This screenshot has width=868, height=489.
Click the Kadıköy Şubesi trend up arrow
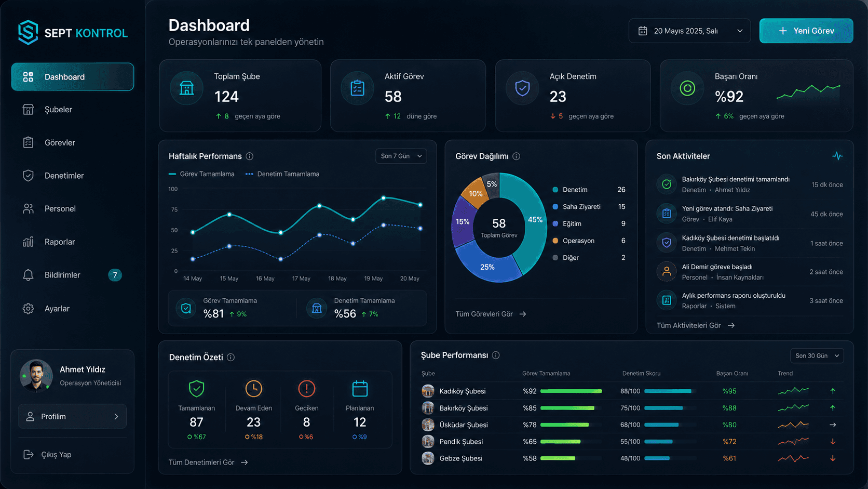[833, 391]
